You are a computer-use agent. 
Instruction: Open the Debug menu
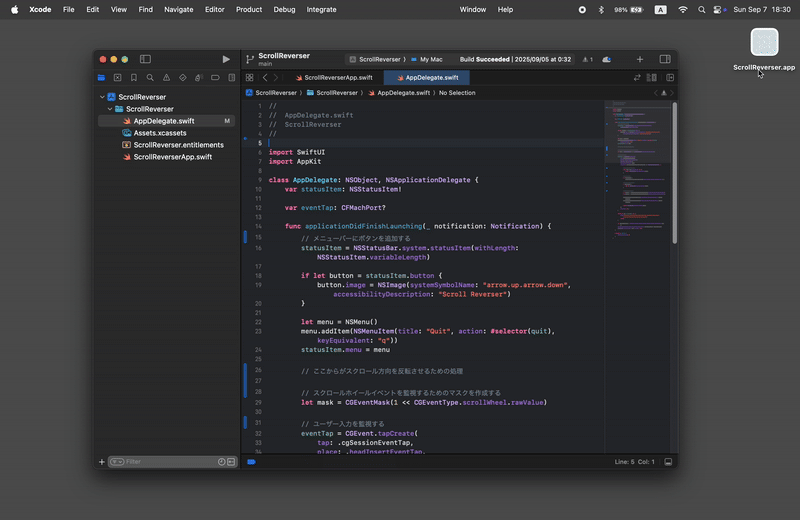pos(284,10)
